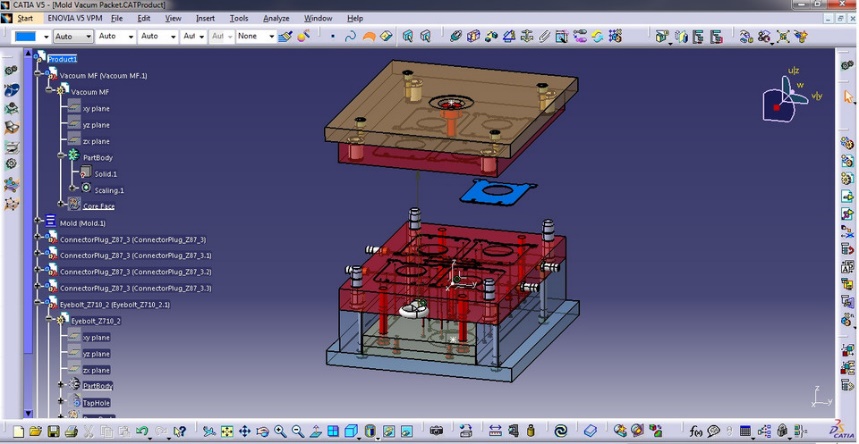Open the Insert menu

pyautogui.click(x=205, y=18)
